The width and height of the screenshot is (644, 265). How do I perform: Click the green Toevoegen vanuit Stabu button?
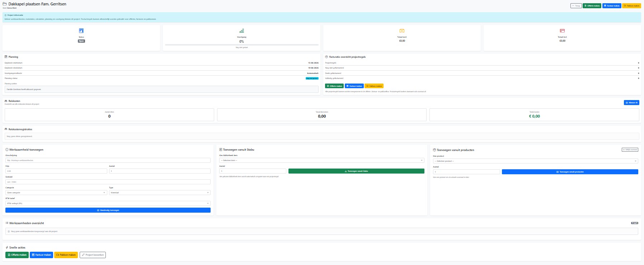356,171
